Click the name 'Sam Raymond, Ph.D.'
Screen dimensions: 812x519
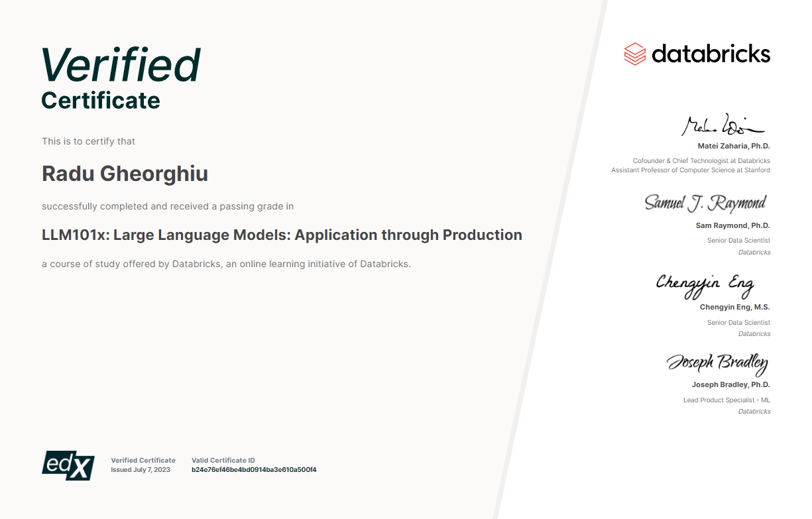pos(733,225)
